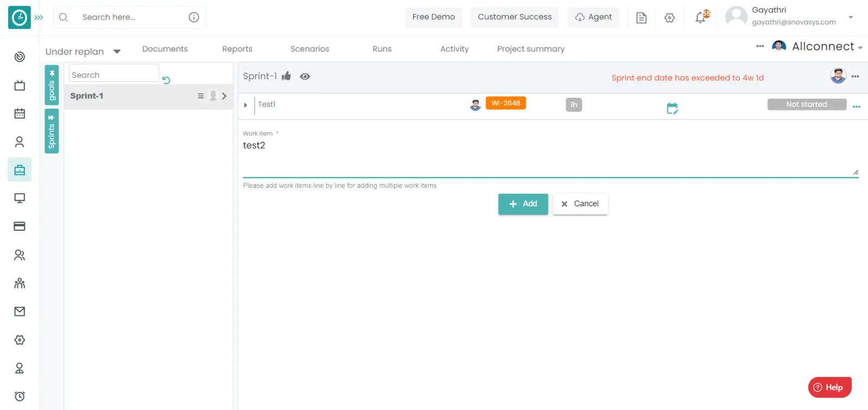Click the Not started status badge
868x410 pixels.
pyautogui.click(x=807, y=104)
